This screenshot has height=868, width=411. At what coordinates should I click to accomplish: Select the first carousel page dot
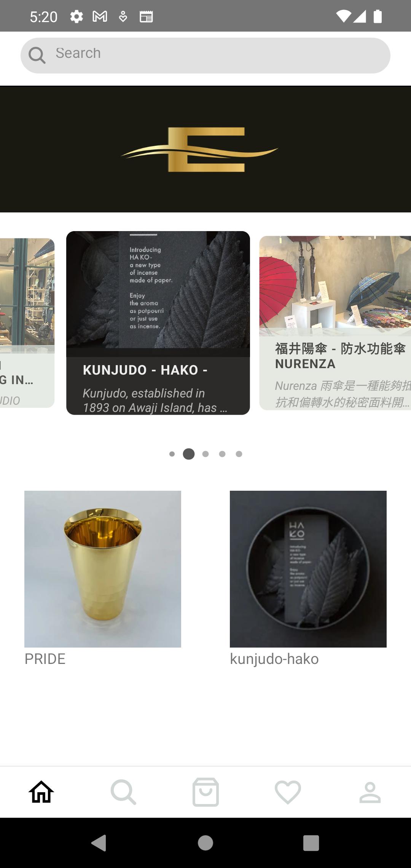[172, 454]
